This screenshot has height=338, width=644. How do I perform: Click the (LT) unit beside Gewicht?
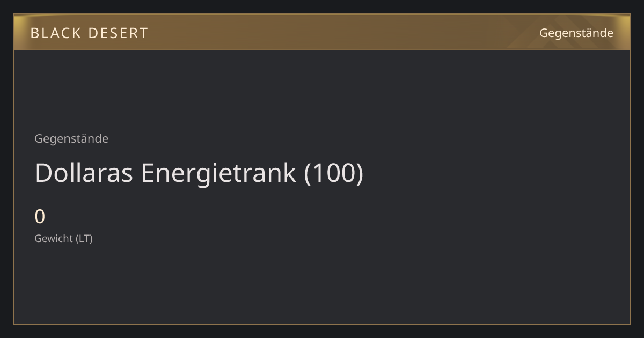tap(84, 238)
